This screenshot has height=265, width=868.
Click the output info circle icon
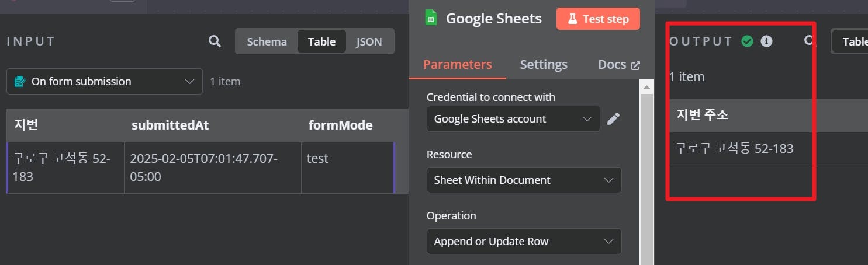pos(766,41)
